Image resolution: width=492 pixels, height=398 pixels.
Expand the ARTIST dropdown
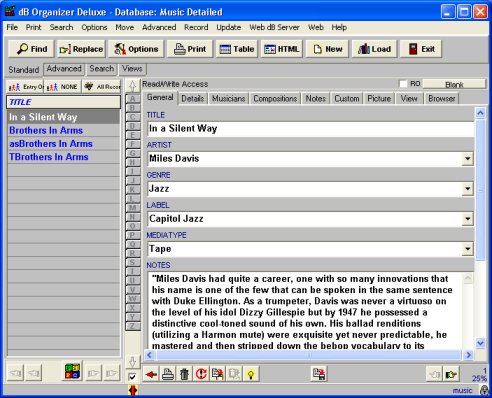(468, 159)
